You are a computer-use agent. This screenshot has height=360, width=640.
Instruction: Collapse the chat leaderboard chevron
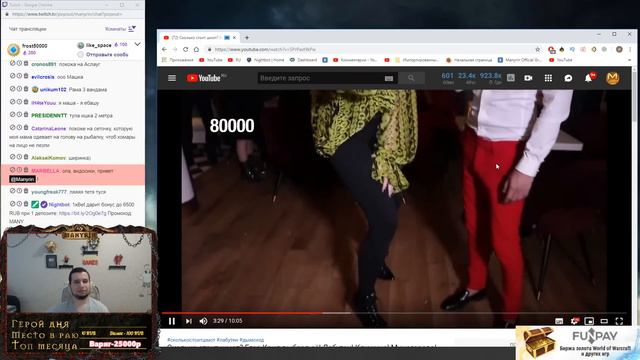[x=138, y=44]
